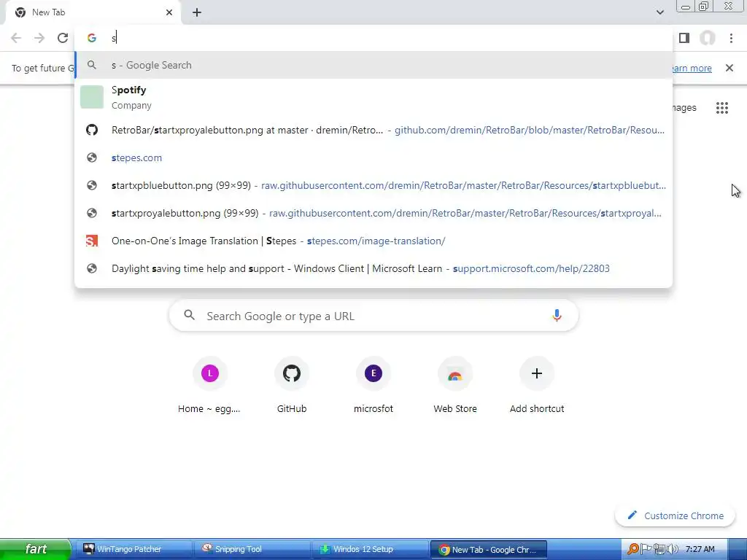Click the search icon in Google search box
Viewport: 747px width, 560px height.
190,315
